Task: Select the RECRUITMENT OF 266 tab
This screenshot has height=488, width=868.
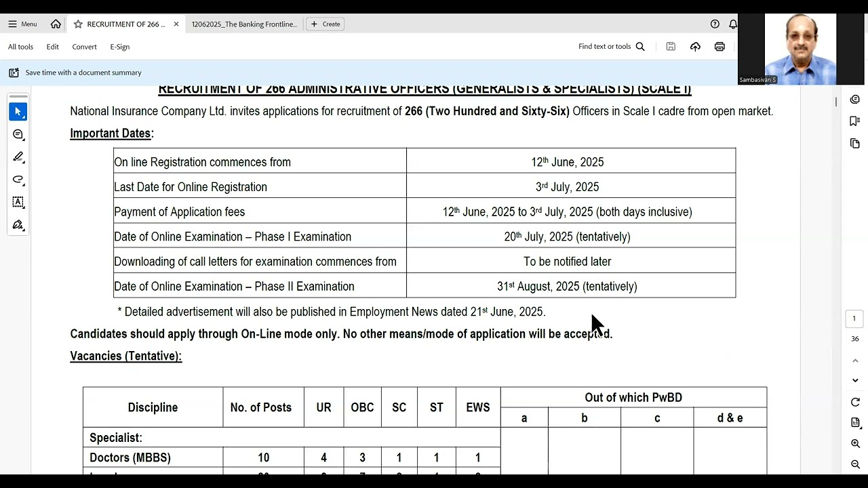Action: [x=126, y=24]
